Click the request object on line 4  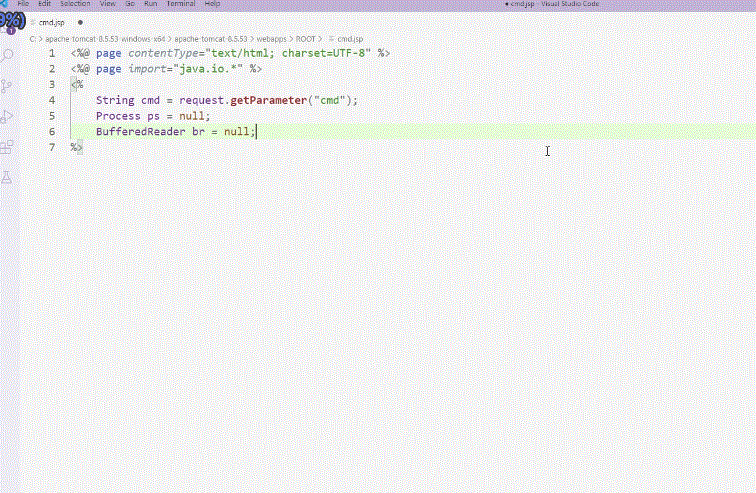202,100
